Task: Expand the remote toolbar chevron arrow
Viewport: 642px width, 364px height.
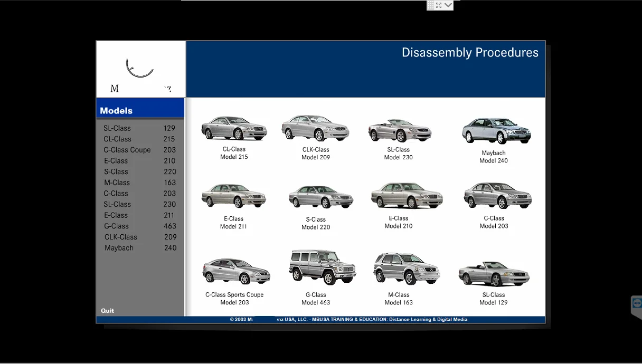Action: point(448,5)
